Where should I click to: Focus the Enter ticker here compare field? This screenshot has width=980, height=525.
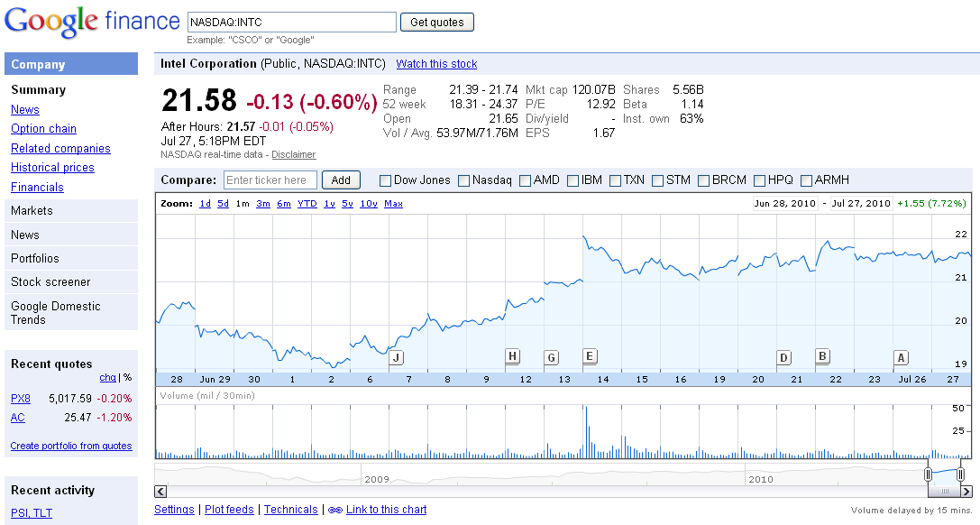270,180
